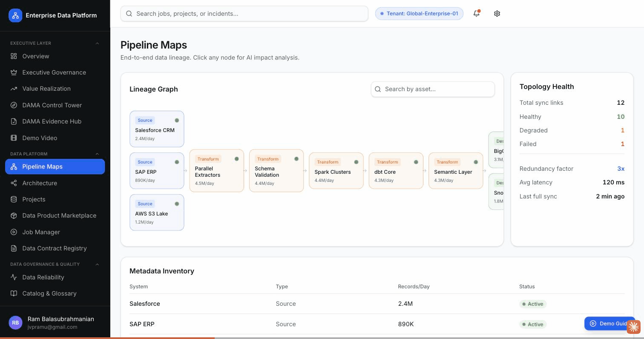The width and height of the screenshot is (644, 339).
Task: Click the user name Ram Balasubrahmanian
Action: click(61, 319)
